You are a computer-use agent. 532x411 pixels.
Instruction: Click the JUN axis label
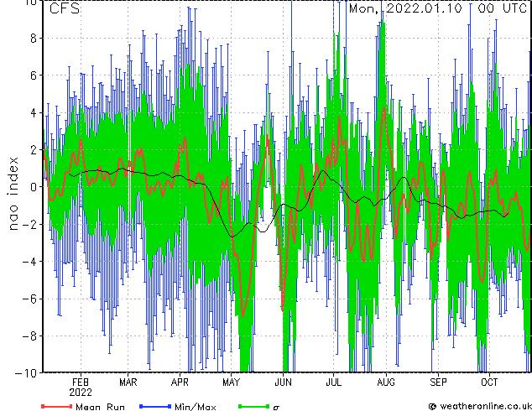pyautogui.click(x=283, y=382)
